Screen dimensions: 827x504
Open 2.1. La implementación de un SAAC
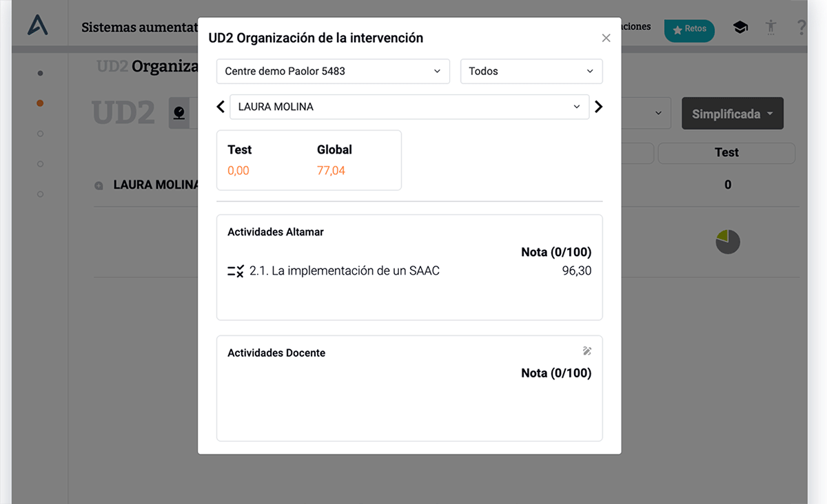click(x=345, y=271)
